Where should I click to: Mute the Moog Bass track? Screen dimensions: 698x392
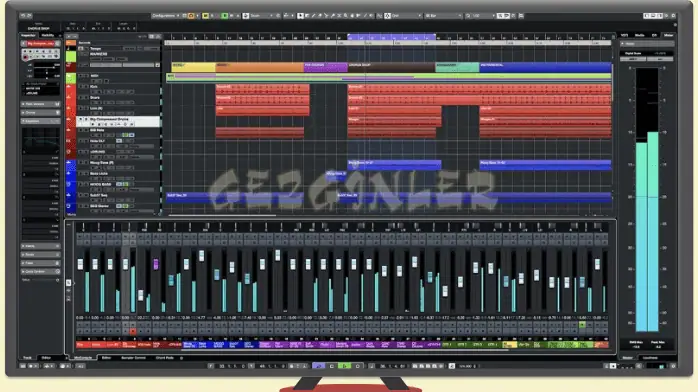click(x=81, y=163)
